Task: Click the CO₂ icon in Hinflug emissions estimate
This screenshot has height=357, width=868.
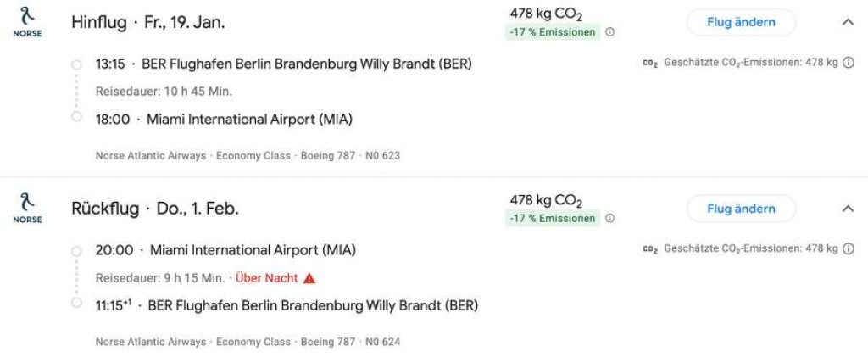Action: pos(651,63)
